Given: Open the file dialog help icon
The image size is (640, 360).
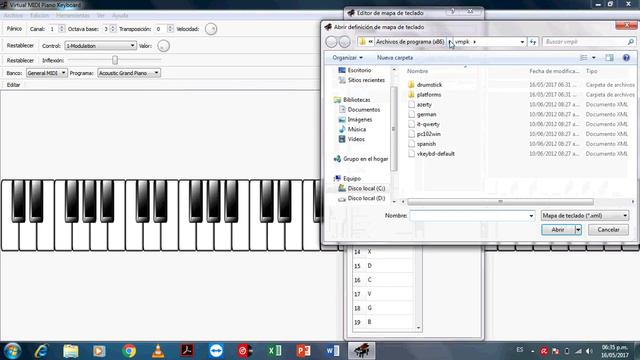Looking at the screenshot, I should (626, 58).
